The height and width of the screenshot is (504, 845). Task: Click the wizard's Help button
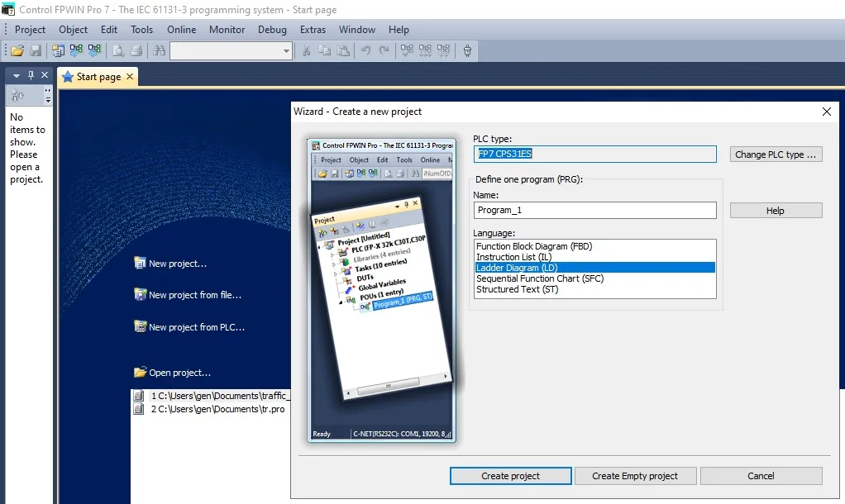[x=776, y=211]
